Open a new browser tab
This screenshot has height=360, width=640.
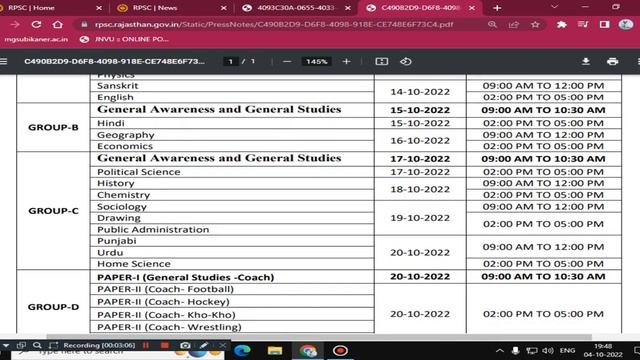497,8
